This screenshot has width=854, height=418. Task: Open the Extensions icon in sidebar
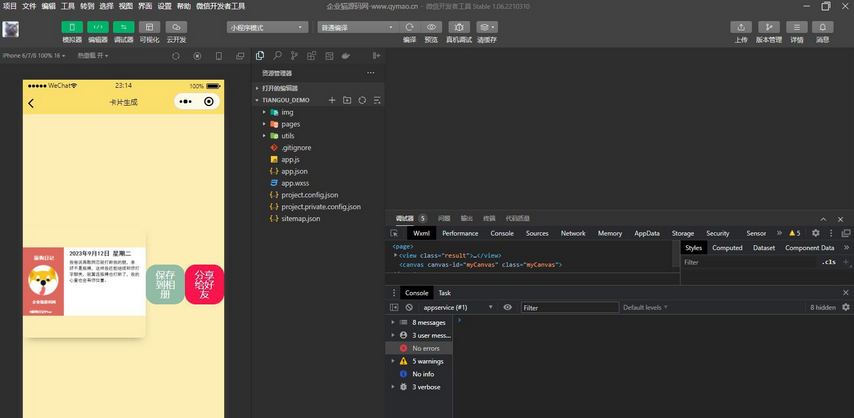[312, 56]
